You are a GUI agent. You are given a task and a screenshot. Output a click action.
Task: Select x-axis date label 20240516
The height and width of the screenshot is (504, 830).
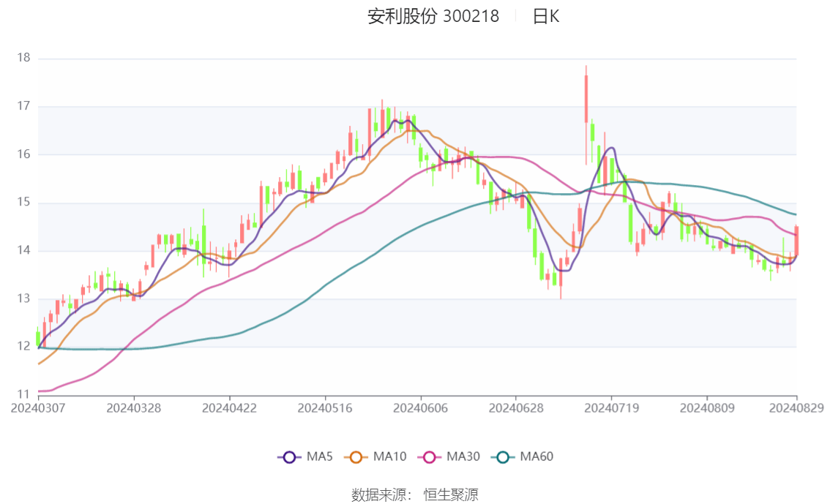[325, 408]
